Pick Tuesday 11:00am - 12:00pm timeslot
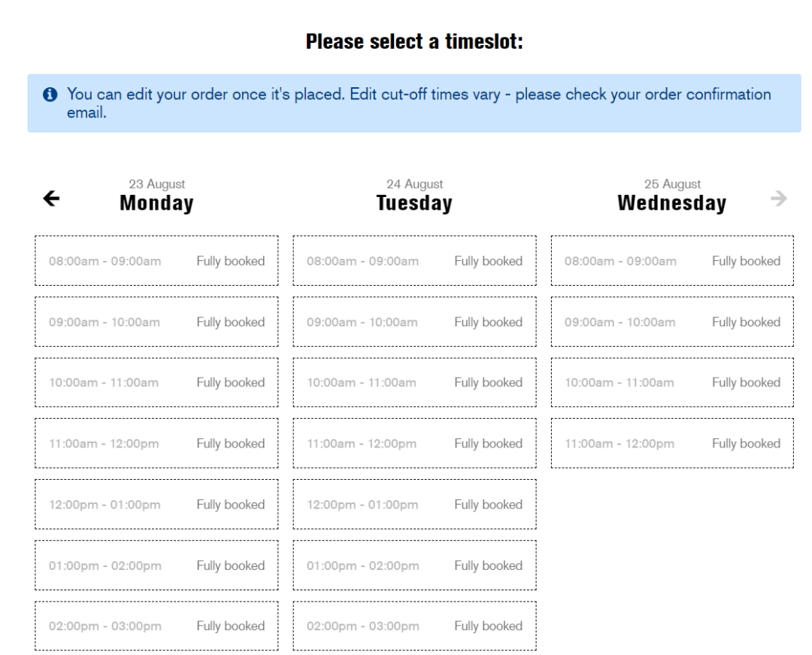812x655 pixels. [x=414, y=443]
